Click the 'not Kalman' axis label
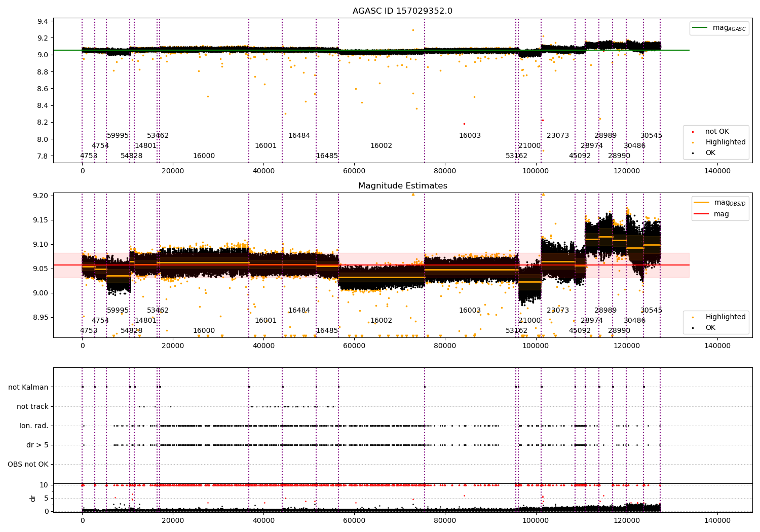This screenshot has height=532, width=760. tap(28, 388)
